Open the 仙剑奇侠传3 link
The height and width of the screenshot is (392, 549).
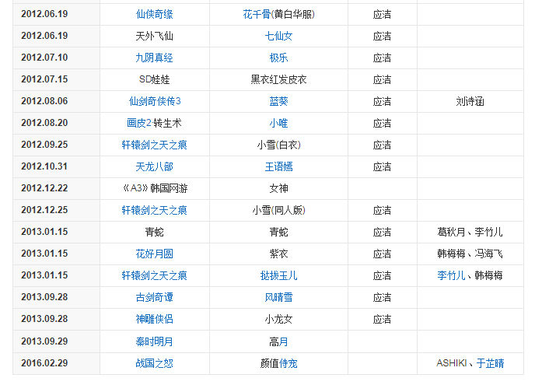(x=154, y=101)
